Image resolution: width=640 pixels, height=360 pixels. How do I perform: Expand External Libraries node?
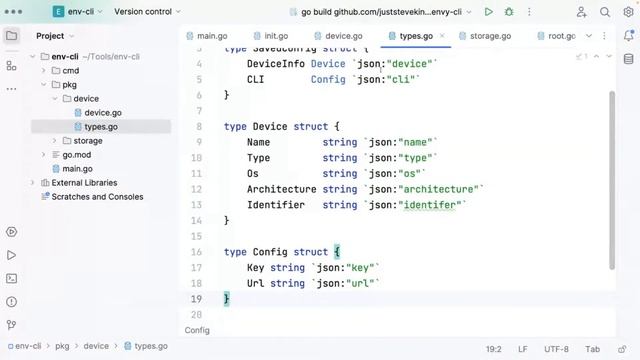click(x=33, y=182)
